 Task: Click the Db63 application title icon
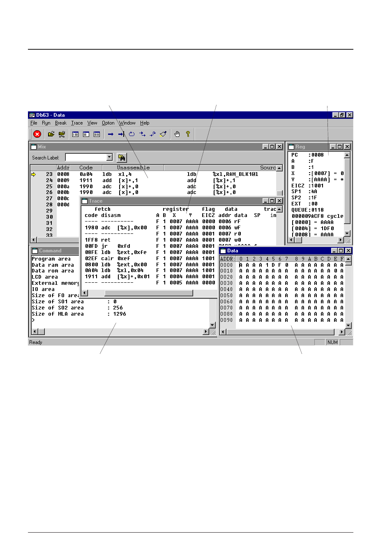point(32,115)
